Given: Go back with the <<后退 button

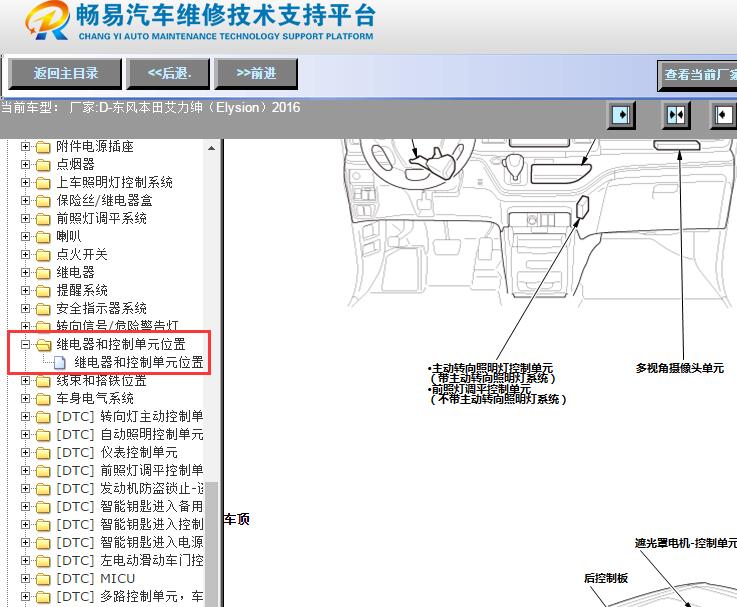Looking at the screenshot, I should pos(169,73).
